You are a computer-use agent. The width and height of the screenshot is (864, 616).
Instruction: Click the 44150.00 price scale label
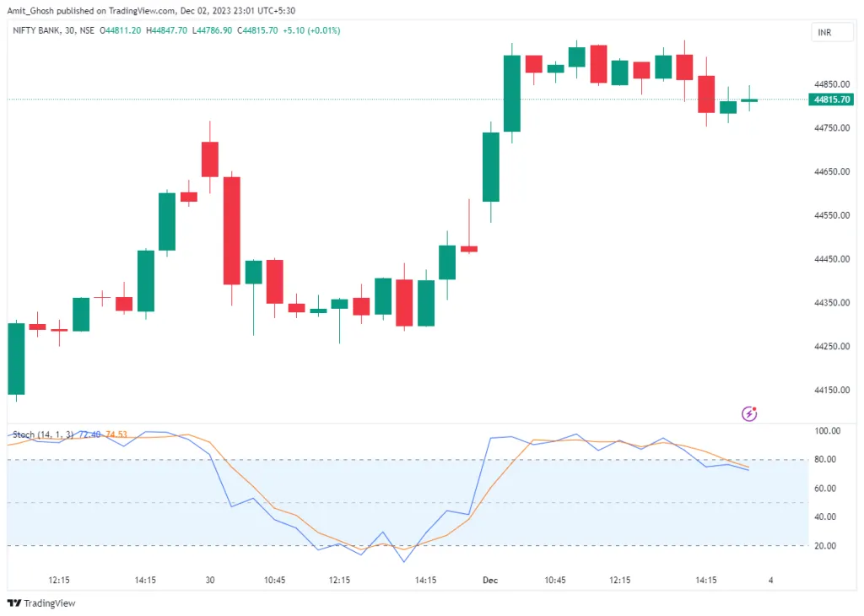tap(831, 390)
